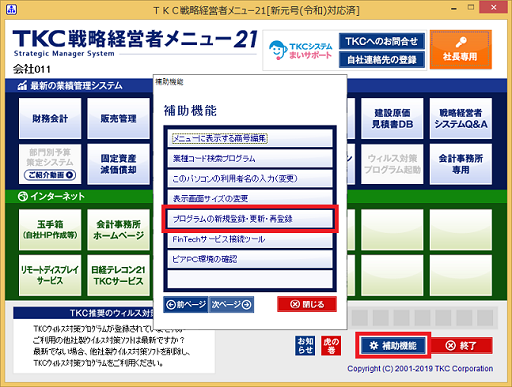Click the Copyright TKC Corporation text
Screen dimensions: 512x387
(420, 369)
